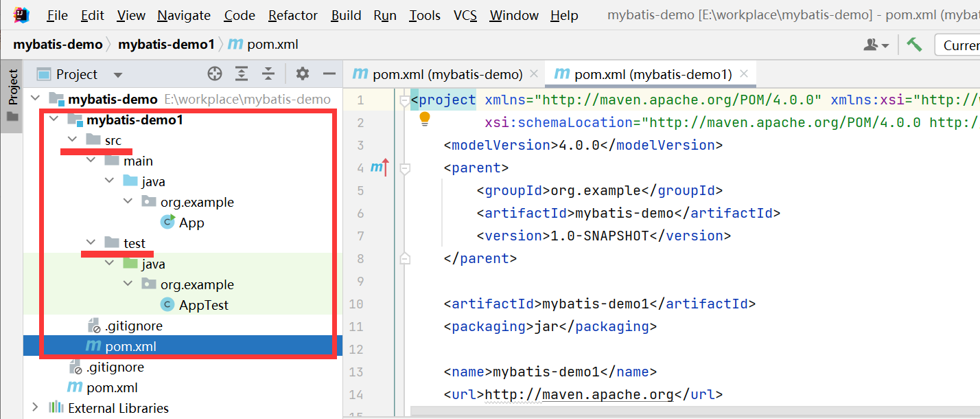
Task: Collapse the src folder node
Action: pyautogui.click(x=73, y=140)
